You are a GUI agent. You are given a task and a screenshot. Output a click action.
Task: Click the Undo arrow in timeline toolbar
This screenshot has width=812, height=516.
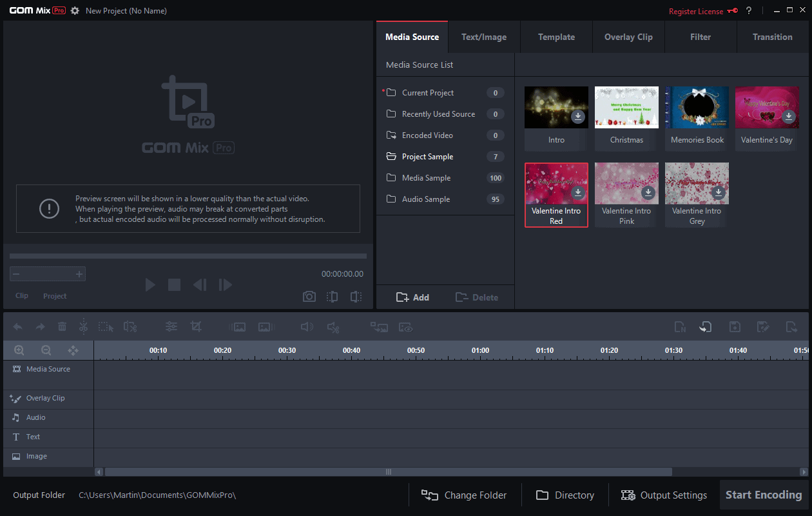[17, 327]
